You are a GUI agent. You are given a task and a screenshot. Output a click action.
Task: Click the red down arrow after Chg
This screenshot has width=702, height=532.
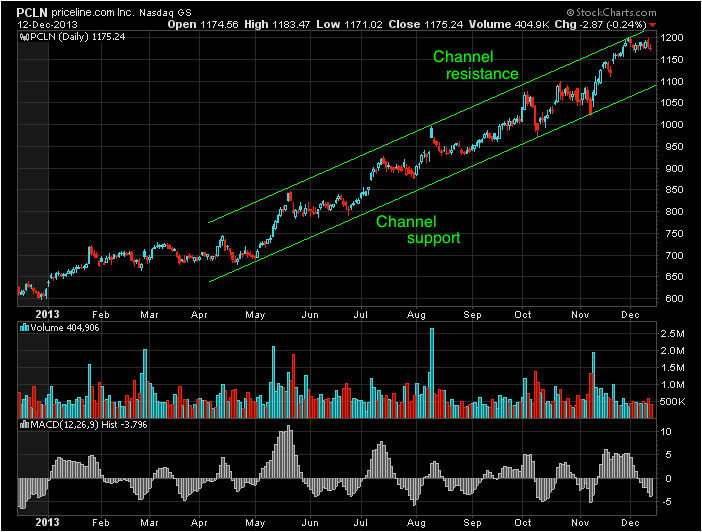pyautogui.click(x=652, y=25)
